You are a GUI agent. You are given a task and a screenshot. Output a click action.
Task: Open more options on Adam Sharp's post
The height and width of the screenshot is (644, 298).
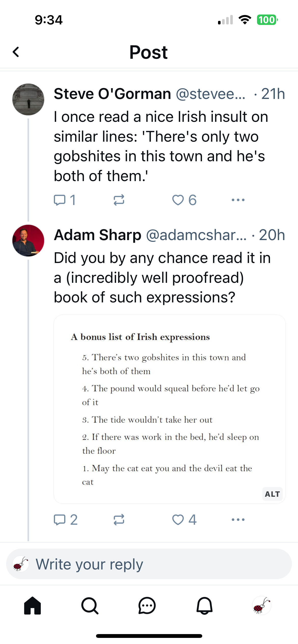pyautogui.click(x=238, y=520)
